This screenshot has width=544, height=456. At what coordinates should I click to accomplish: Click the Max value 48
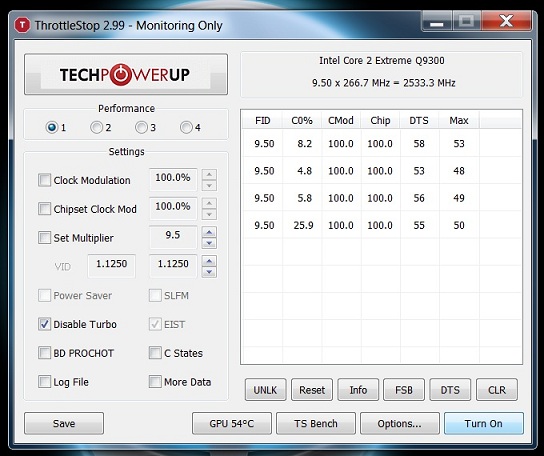[459, 171]
